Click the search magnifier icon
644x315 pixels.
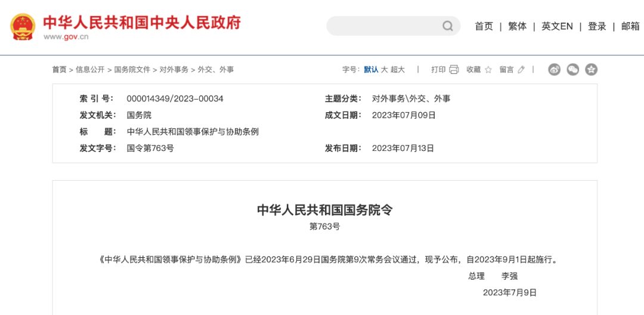coord(447,26)
